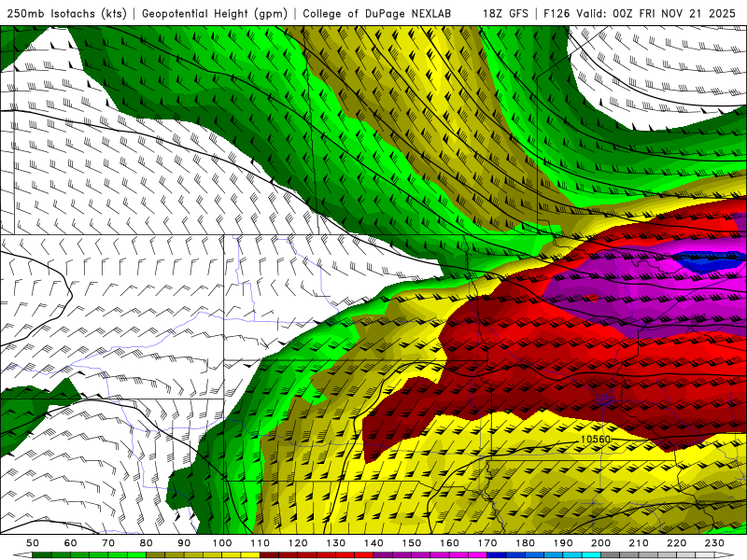Click the legend value 200

click(x=600, y=543)
